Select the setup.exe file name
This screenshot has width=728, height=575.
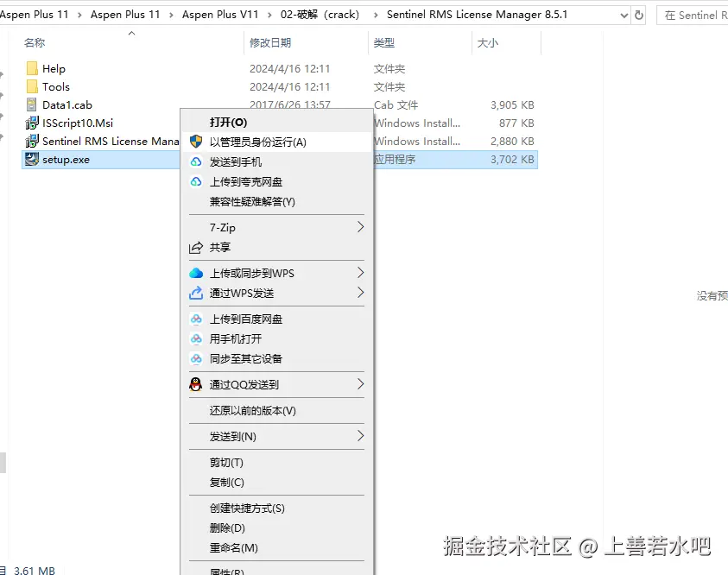[66, 160]
